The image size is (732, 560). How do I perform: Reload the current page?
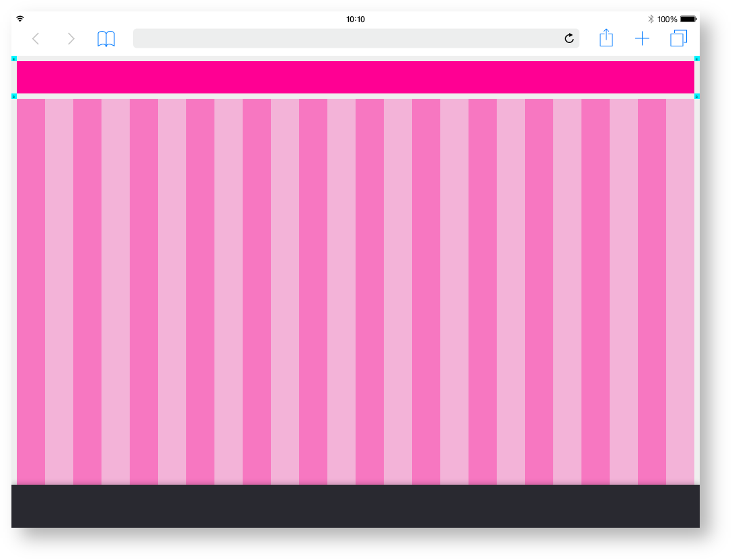(569, 38)
